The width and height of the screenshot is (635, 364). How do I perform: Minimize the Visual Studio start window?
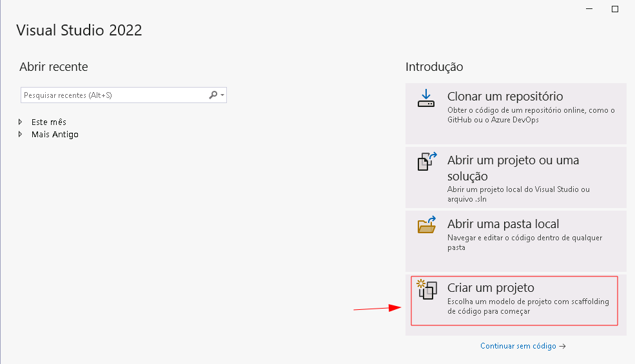coord(589,9)
